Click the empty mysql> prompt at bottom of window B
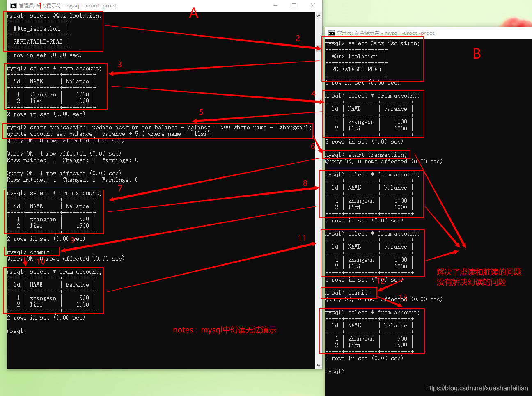This screenshot has height=396, width=532. pyautogui.click(x=335, y=372)
